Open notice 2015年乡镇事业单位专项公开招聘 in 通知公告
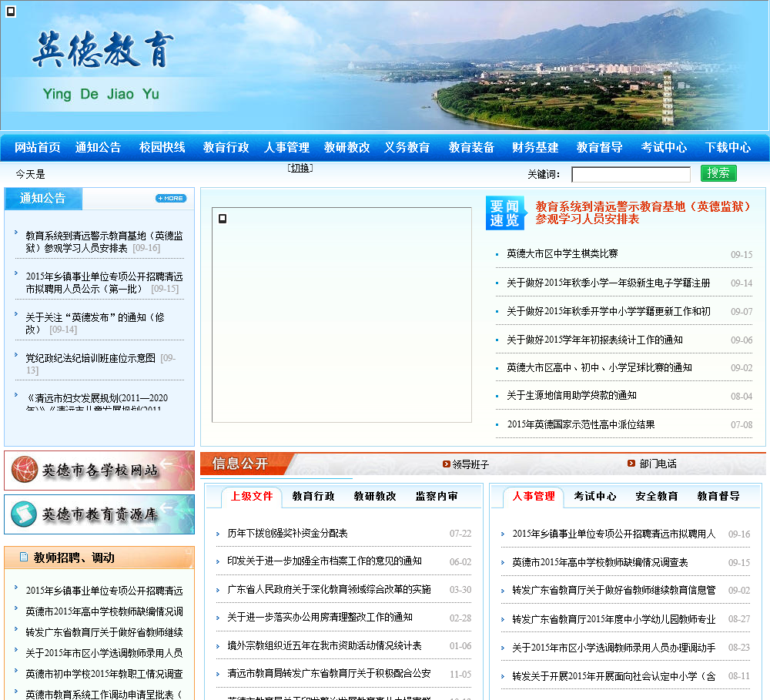 click(104, 283)
